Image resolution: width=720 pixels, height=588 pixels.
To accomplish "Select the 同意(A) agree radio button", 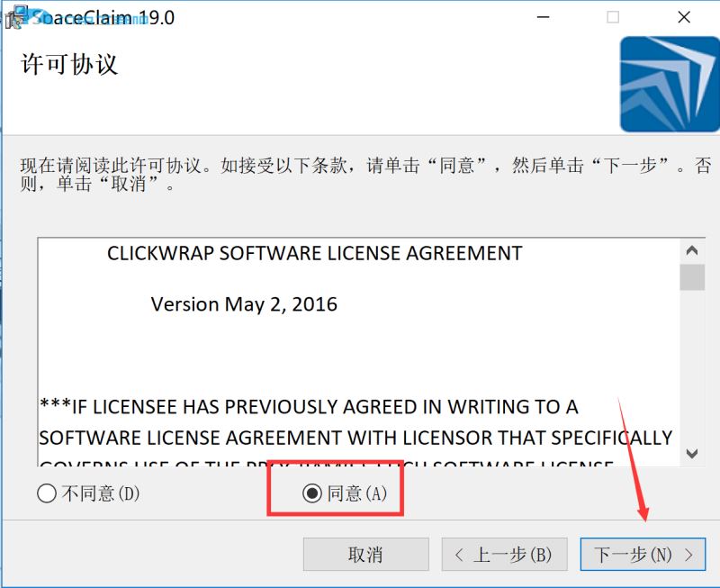I will pyautogui.click(x=312, y=493).
